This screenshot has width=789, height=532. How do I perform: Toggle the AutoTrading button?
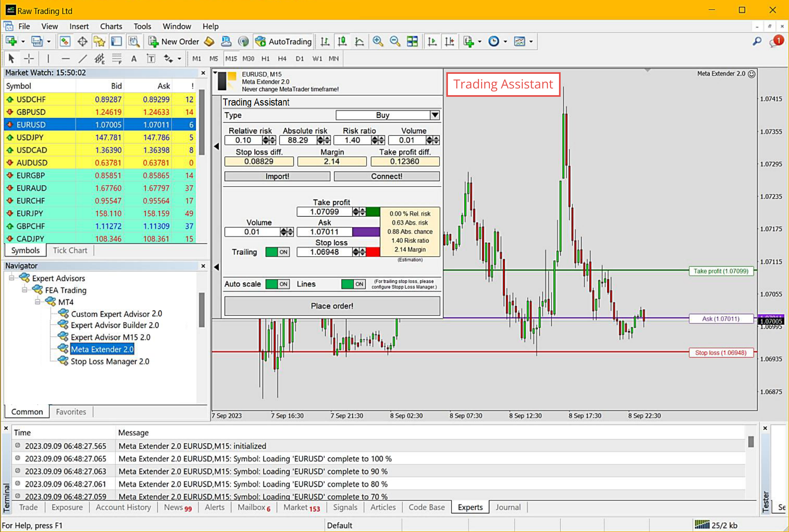pos(283,41)
